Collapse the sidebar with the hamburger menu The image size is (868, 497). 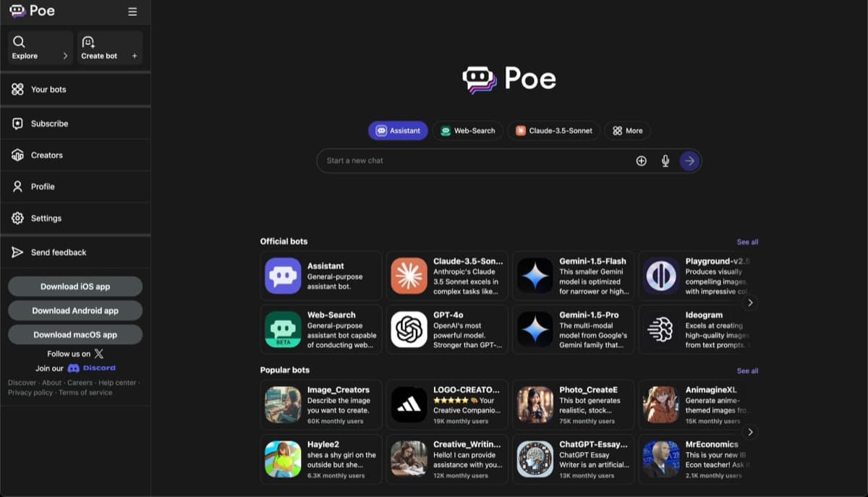click(132, 11)
